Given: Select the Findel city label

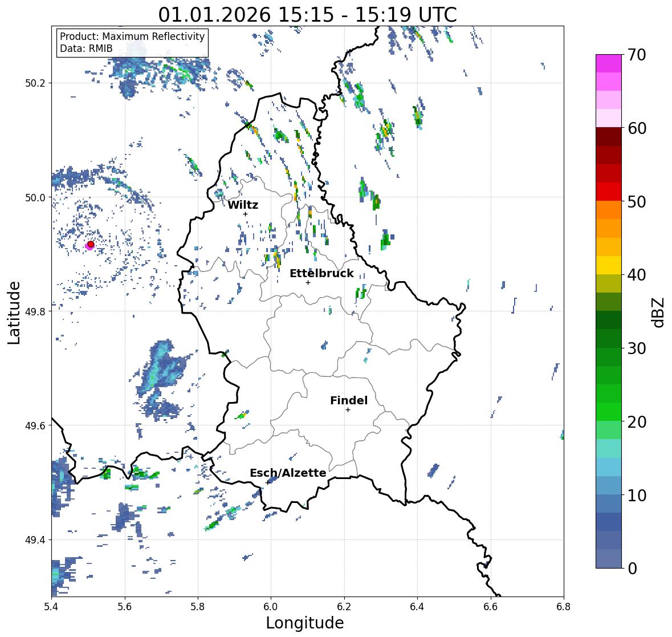Looking at the screenshot, I should pos(348,400).
